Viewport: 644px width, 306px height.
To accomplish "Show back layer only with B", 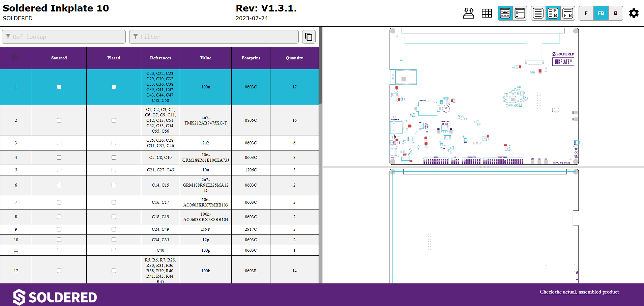I will [616, 13].
